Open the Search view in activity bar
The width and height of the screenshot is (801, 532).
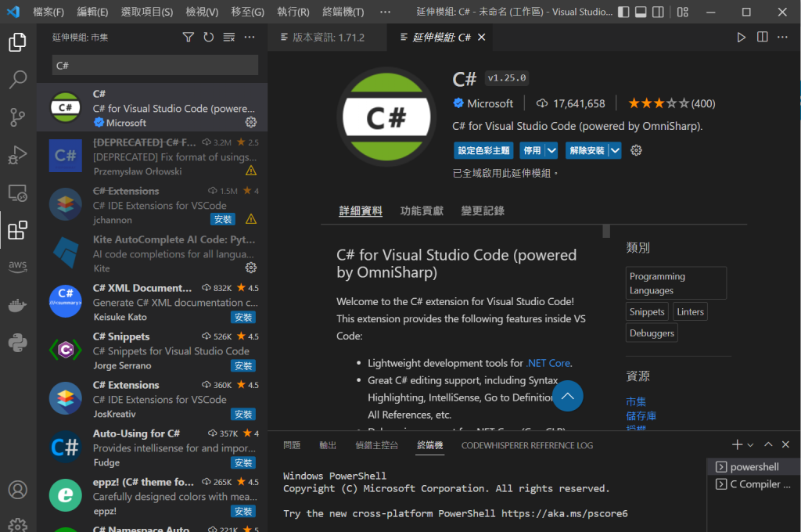[x=18, y=79]
